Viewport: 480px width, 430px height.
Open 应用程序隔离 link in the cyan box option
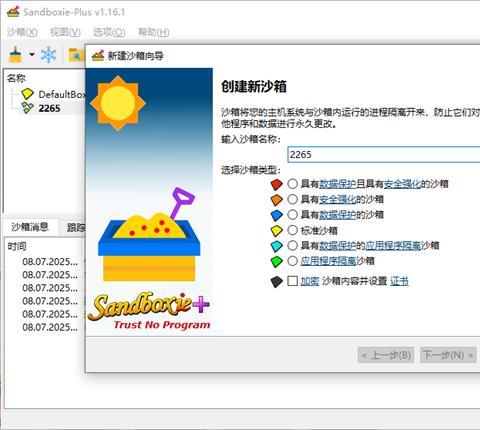coord(393,246)
